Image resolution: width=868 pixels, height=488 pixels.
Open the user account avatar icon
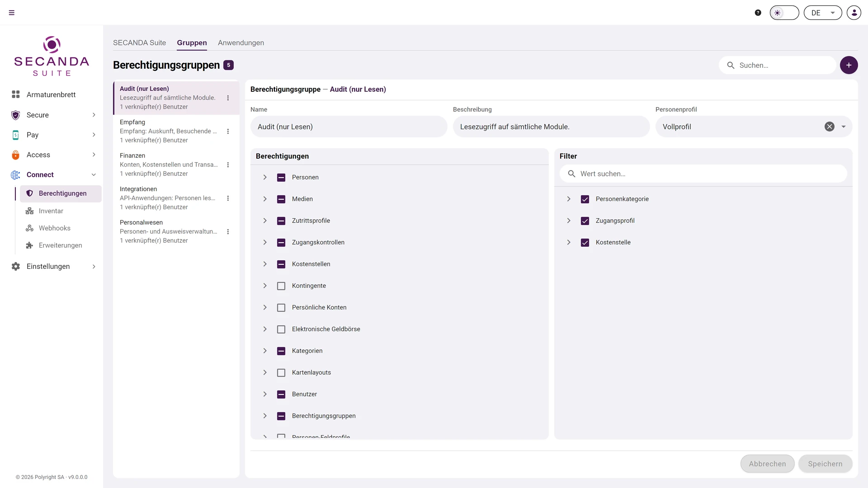(854, 13)
